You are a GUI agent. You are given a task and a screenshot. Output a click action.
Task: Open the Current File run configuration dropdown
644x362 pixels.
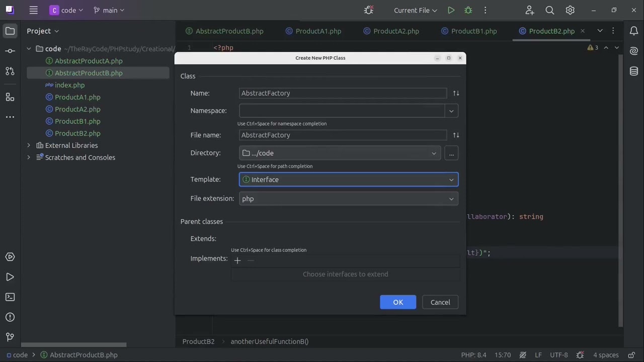pyautogui.click(x=416, y=10)
